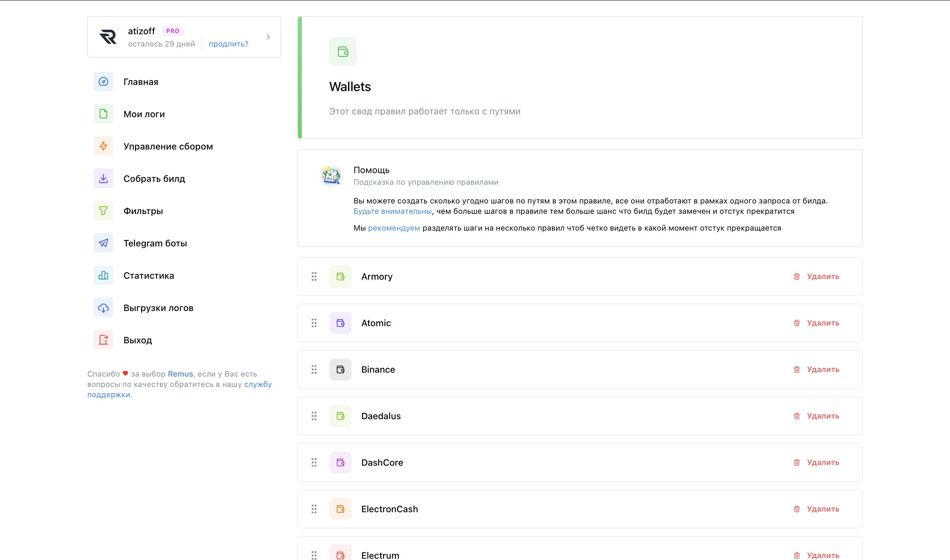This screenshot has width=950, height=560.
Task: Grab the drag handle for Atomic
Action: pos(314,323)
